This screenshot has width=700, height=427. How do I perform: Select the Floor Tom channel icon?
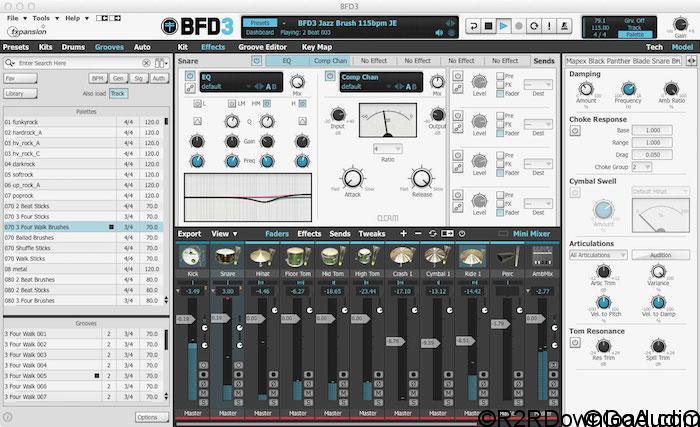tap(298, 257)
